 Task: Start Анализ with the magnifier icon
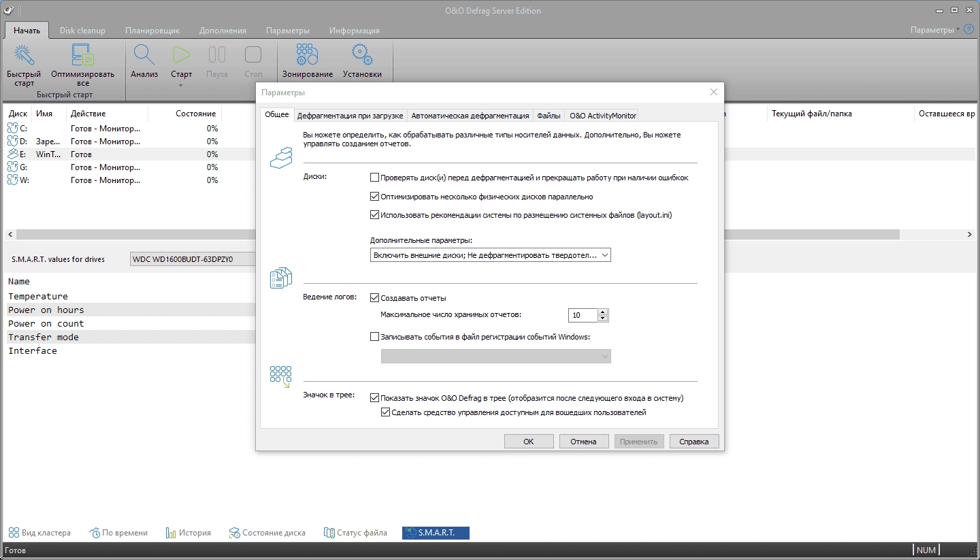144,55
